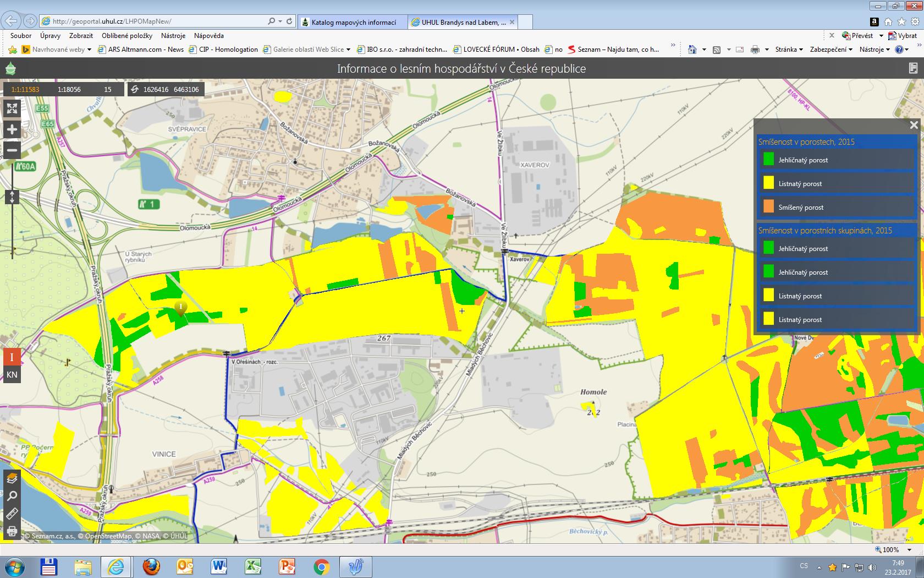This screenshot has height=578, width=924.
Task: Click the coordinate system switch icon
Action: (135, 89)
